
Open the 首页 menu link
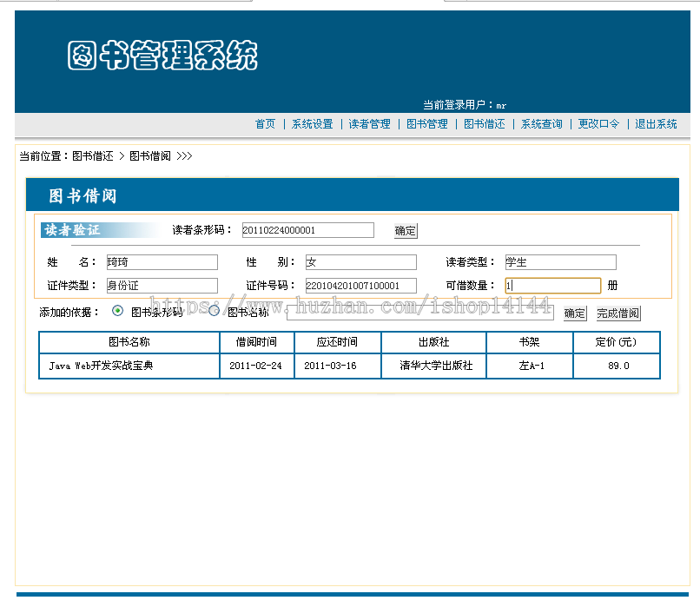coord(265,124)
